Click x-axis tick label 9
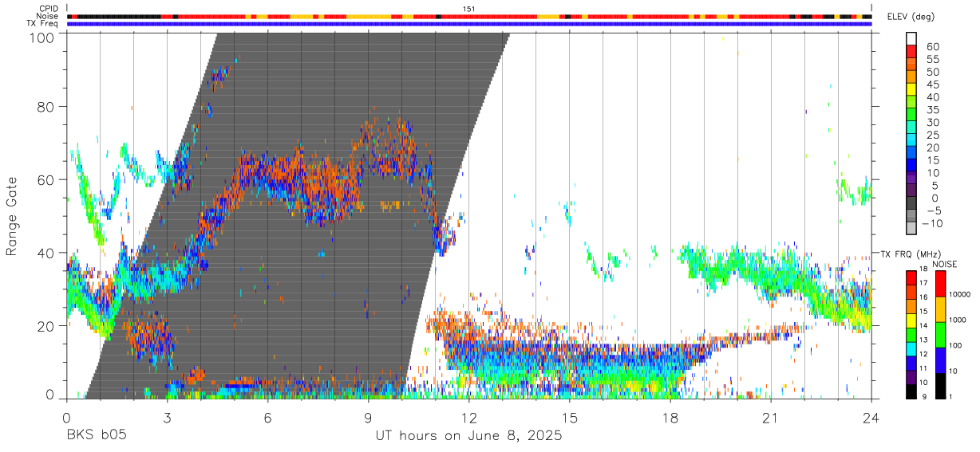Image resolution: width=980 pixels, height=452 pixels. pos(368,418)
